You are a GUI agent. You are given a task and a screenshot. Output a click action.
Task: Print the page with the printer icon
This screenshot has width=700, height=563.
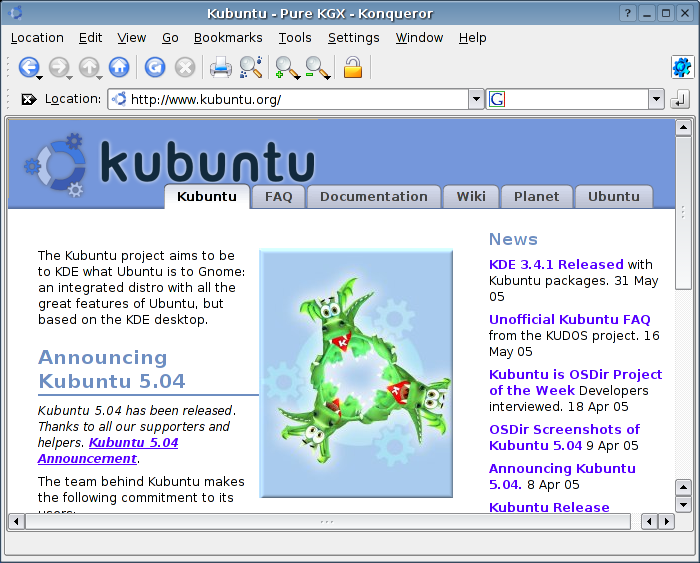(x=221, y=67)
